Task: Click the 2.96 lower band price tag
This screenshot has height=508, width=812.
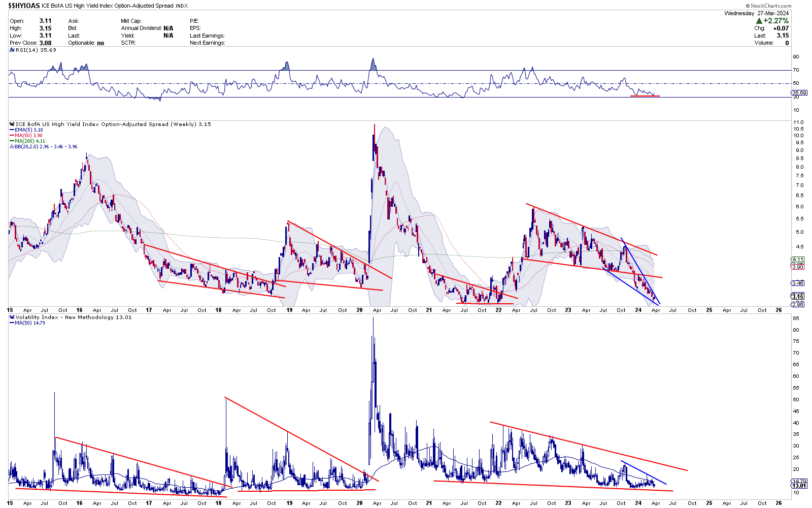Action: coord(797,304)
